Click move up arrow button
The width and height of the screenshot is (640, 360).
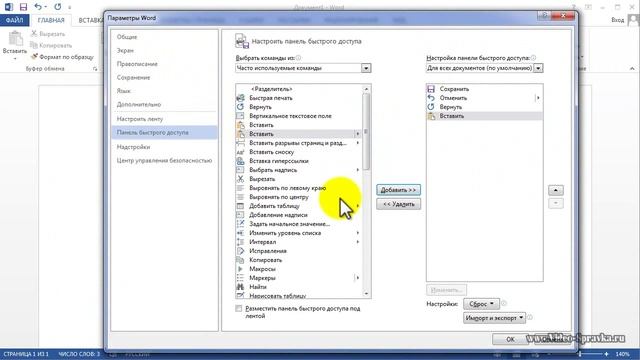coord(556,190)
